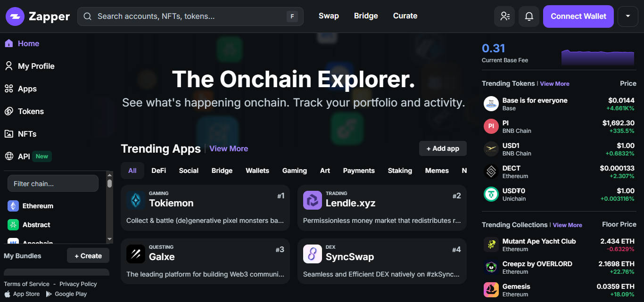Click the DECT token icon
This screenshot has width=644, height=302.
491,171
